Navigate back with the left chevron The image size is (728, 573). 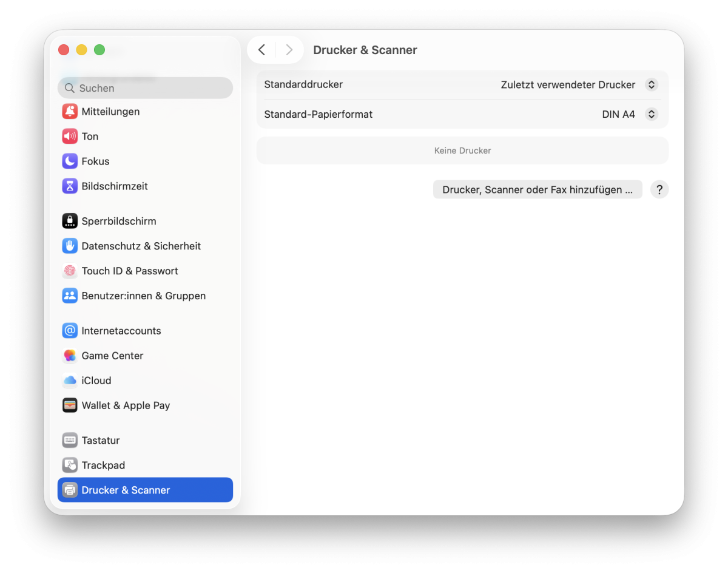point(261,50)
